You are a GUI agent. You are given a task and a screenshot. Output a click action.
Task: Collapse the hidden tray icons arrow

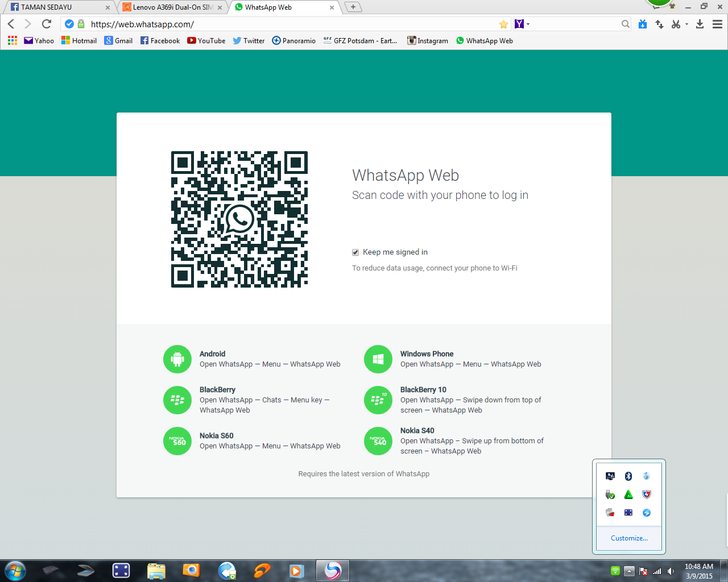(629, 571)
